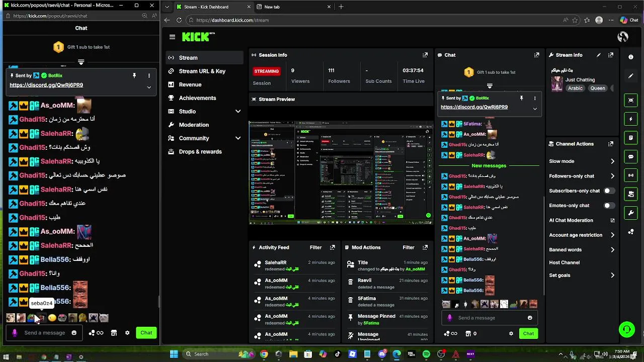
Task: Expand pinned message in popout chat
Action: (x=149, y=87)
